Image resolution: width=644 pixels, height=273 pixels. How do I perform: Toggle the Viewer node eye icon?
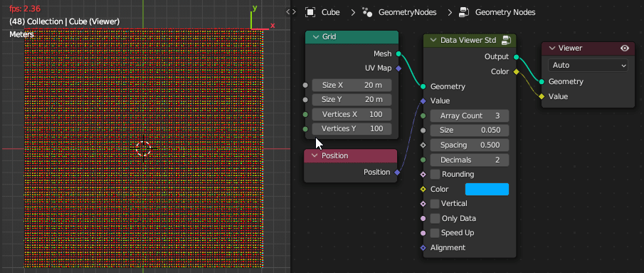point(625,48)
